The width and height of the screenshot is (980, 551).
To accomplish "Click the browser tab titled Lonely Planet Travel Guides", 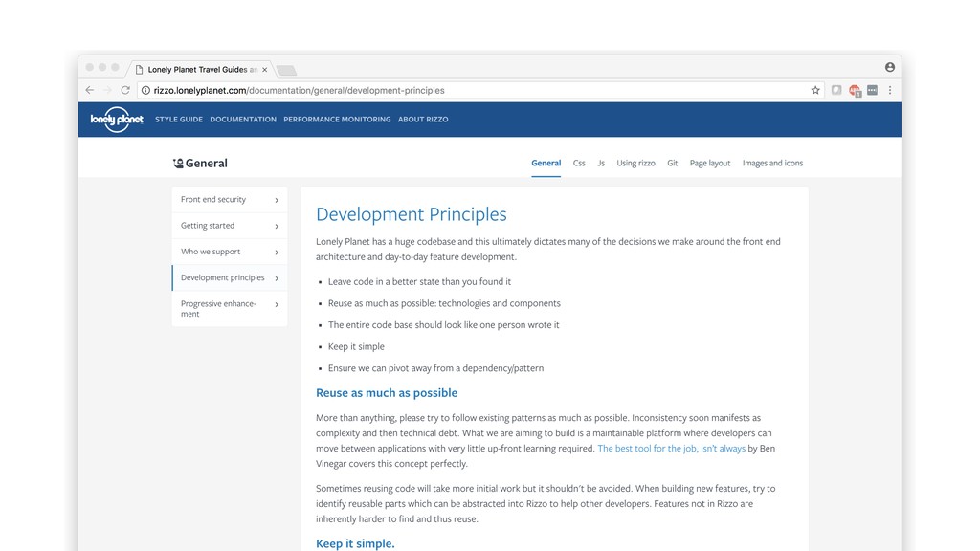I will 202,69.
